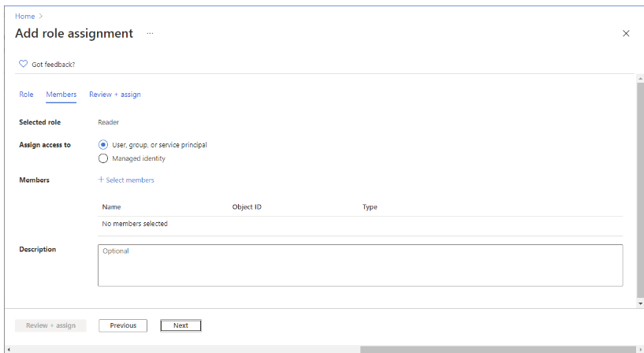Viewport: 644px width, 353px height.
Task: Click the vertical scrollbar up arrow
Action: tap(640, 78)
